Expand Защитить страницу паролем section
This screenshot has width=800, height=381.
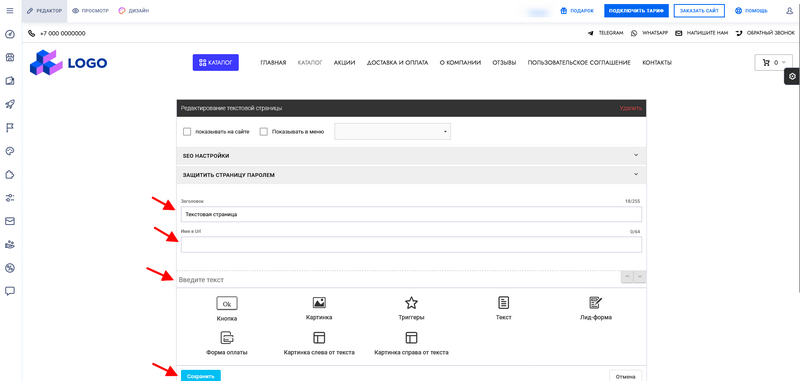pyautogui.click(x=411, y=174)
